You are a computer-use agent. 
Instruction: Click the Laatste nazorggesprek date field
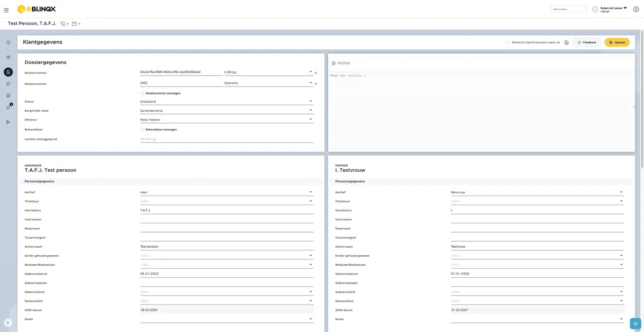(x=226, y=139)
